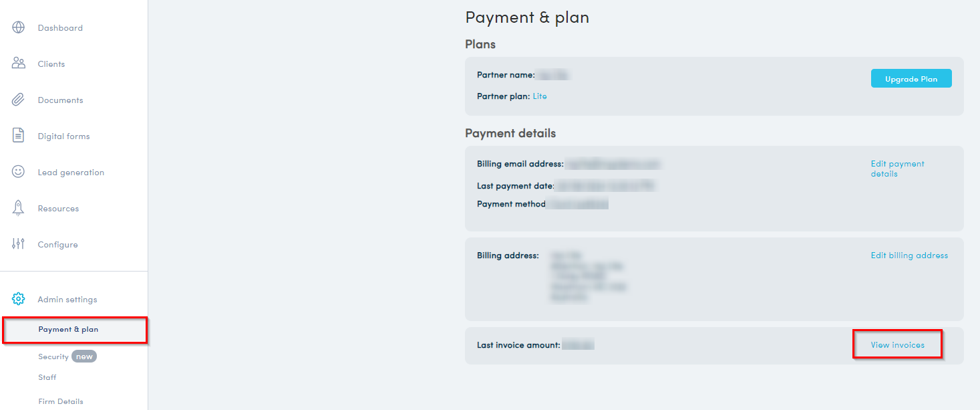Viewport: 980px width, 410px height.
Task: Click the Edit payment details link
Action: pos(897,169)
